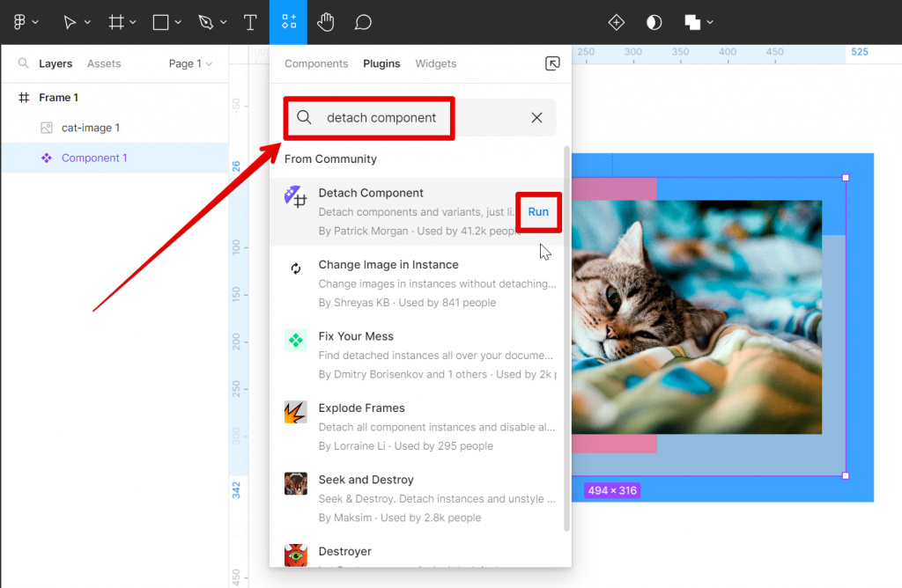Viewport: 902px width, 588px height.
Task: Run the Detach Component plugin
Action: 538,212
